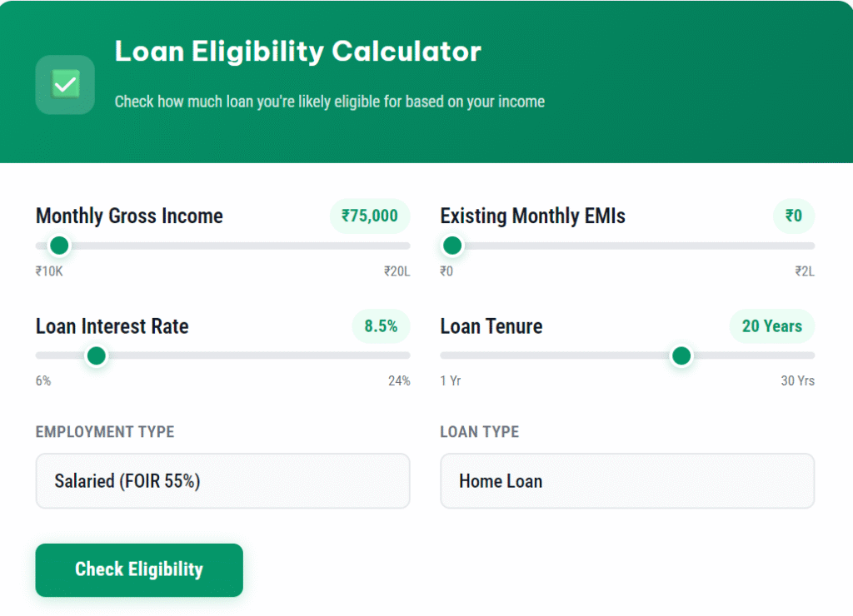Click the Monthly Gross Income label
Viewport: 853px width, 616px height.
tap(129, 216)
